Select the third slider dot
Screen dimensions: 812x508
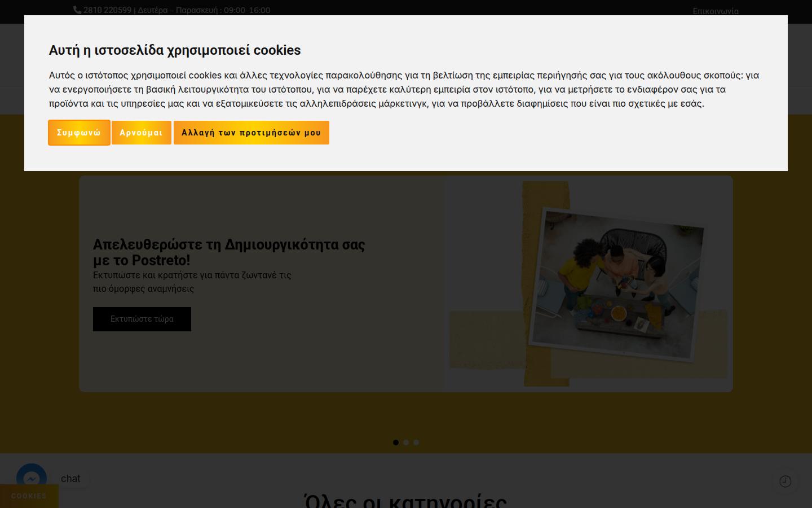click(x=416, y=443)
